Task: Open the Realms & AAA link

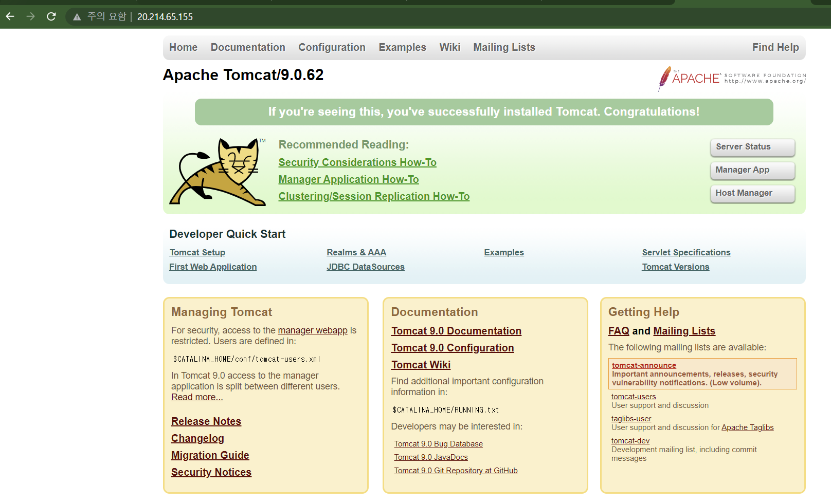Action: click(x=356, y=252)
